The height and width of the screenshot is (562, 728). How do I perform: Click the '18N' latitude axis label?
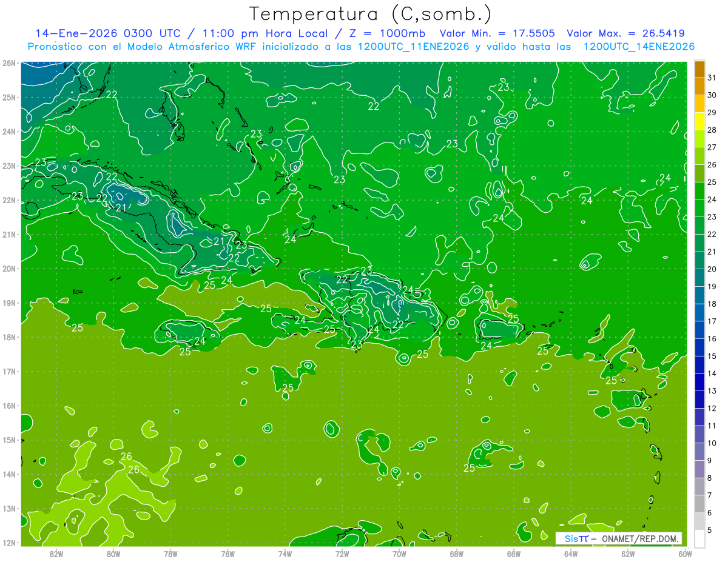pos(9,337)
